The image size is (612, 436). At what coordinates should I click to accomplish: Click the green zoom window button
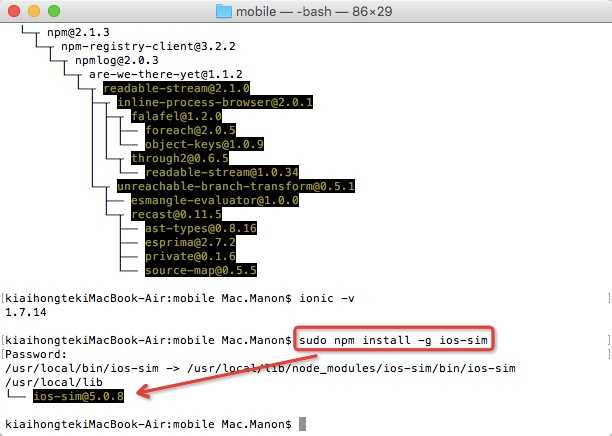click(x=54, y=11)
